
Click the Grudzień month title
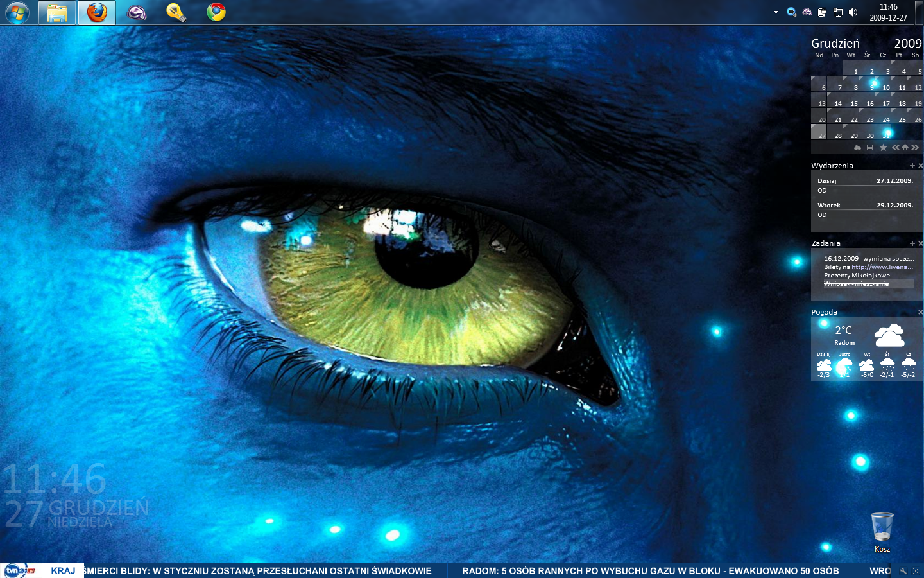(x=835, y=43)
